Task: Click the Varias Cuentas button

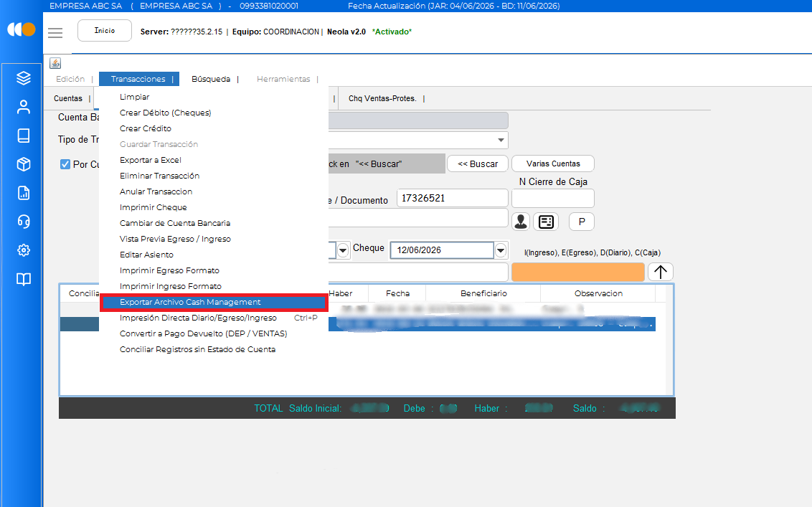Action: [553, 164]
